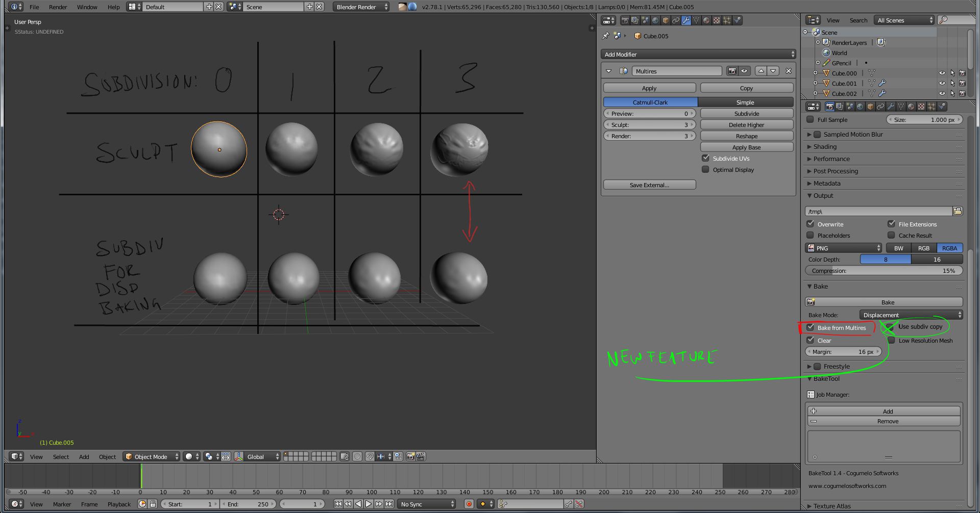Move the Multires modifier up the stack
This screenshot has height=513, width=980.
click(x=761, y=71)
